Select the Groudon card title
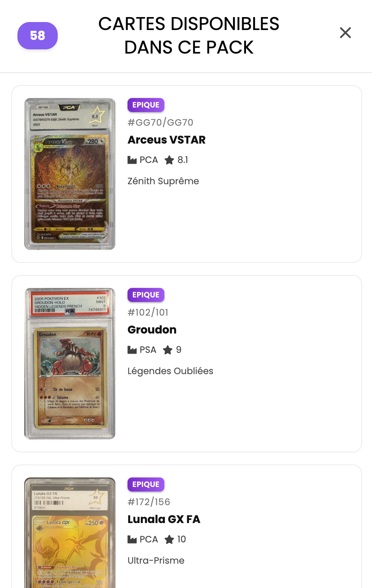Image resolution: width=372 pixels, height=588 pixels. 152,330
